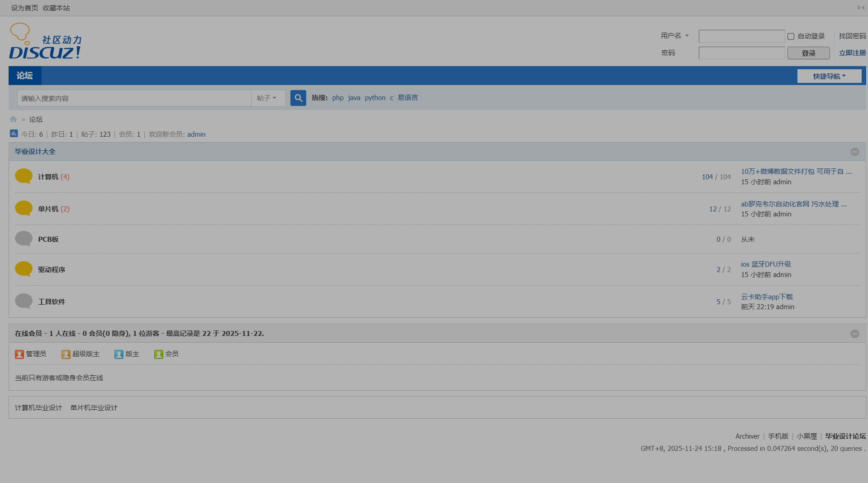Click the Discuz! logo
Image resolution: width=868 pixels, height=483 pixels.
(45, 42)
